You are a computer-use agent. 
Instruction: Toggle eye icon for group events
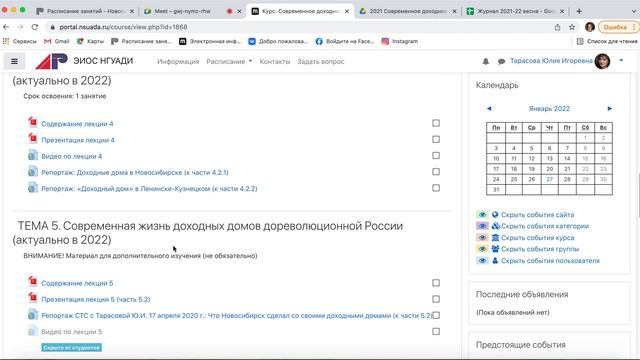point(482,249)
